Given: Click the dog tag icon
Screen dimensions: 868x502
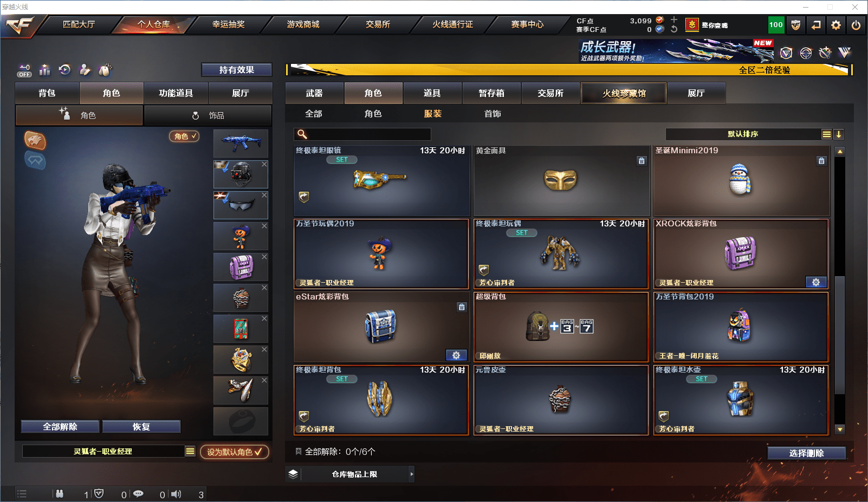Looking at the screenshot, I should [x=105, y=70].
